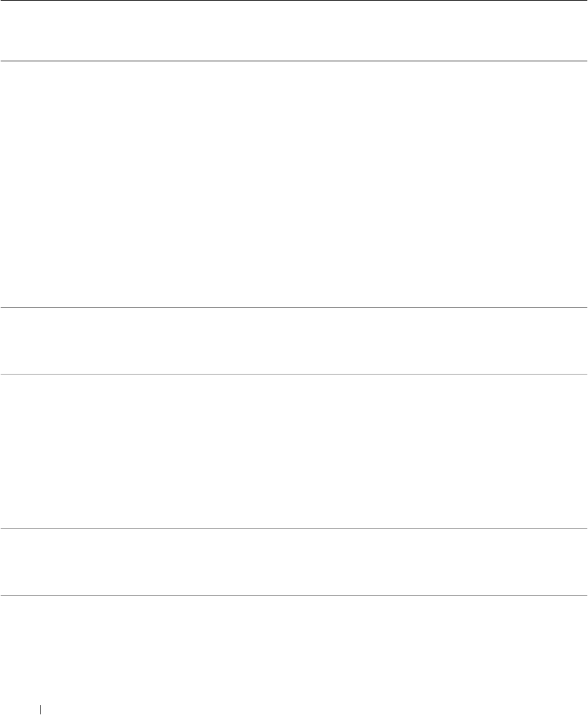This screenshot has height=715, width=588.
Task: Click the blank area below the last rule
Action: click(x=294, y=646)
